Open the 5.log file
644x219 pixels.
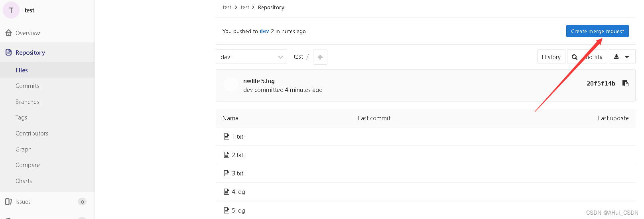point(238,211)
